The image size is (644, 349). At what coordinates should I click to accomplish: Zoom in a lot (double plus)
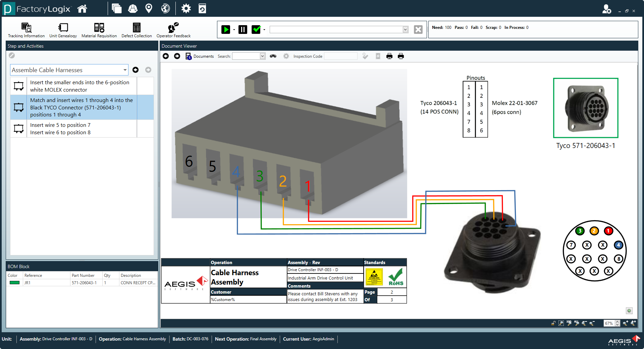(633, 323)
